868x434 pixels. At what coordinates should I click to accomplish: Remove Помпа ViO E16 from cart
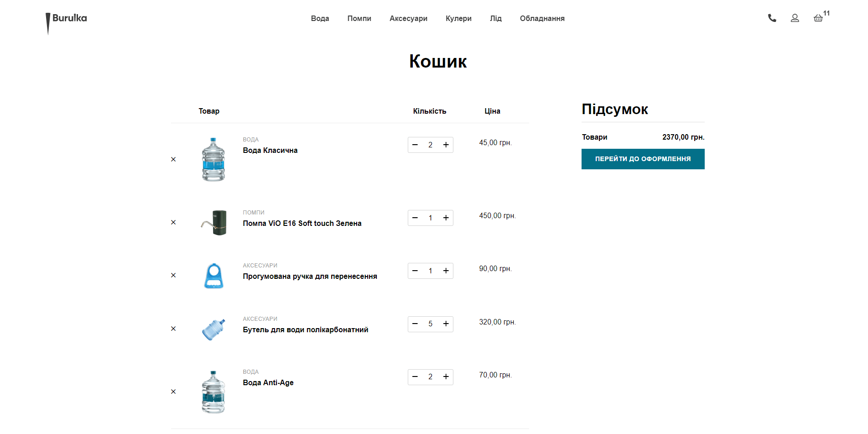[173, 222]
